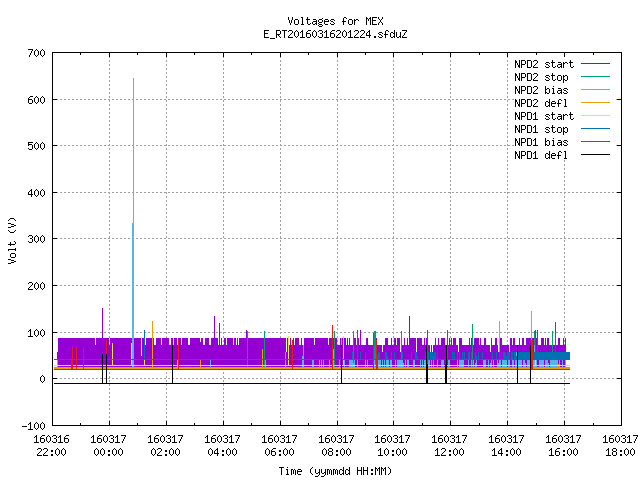
Task: Click the file name E_RT20160316201224.sfduZ subtitle
Action: point(336,34)
